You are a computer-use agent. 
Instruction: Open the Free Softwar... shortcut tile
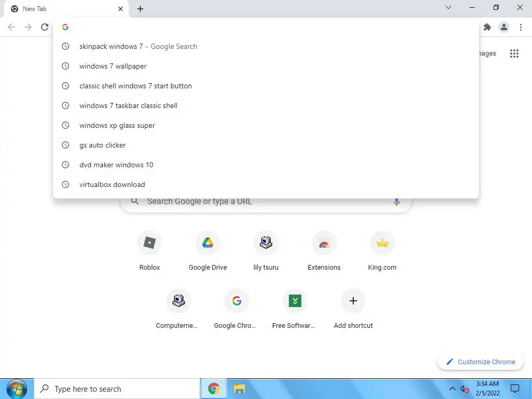295,310
